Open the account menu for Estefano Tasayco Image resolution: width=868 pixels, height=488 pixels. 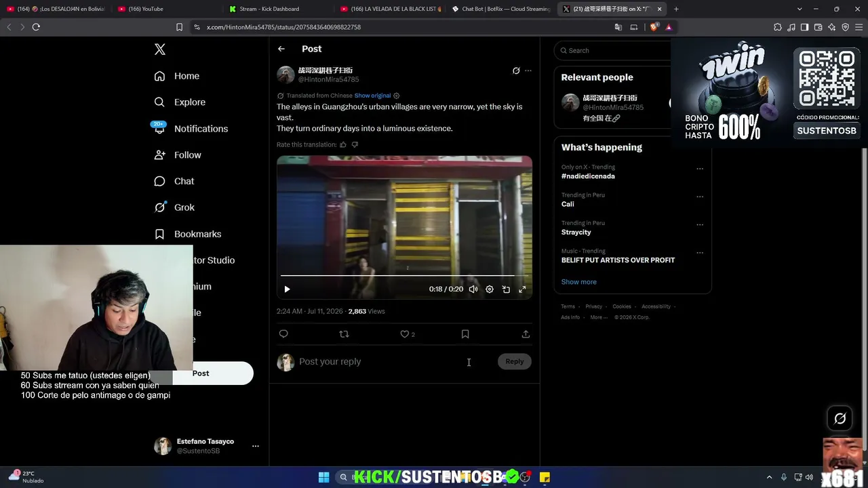pos(206,446)
